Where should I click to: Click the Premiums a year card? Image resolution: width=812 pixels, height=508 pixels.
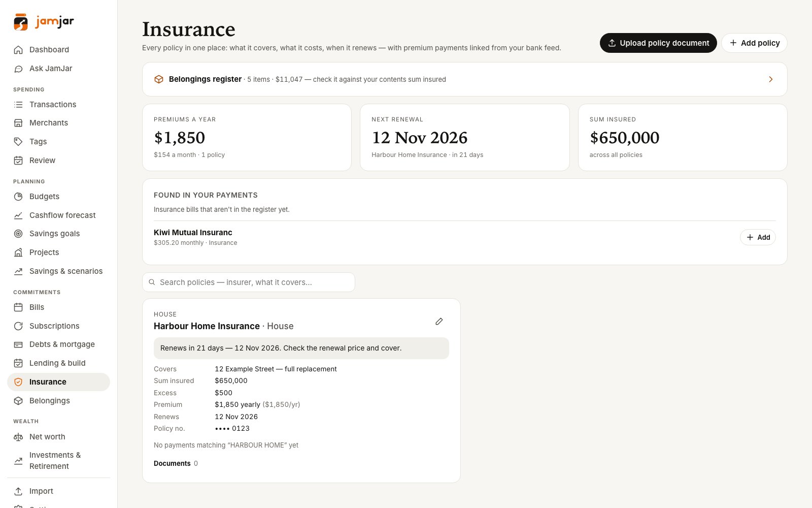(247, 138)
